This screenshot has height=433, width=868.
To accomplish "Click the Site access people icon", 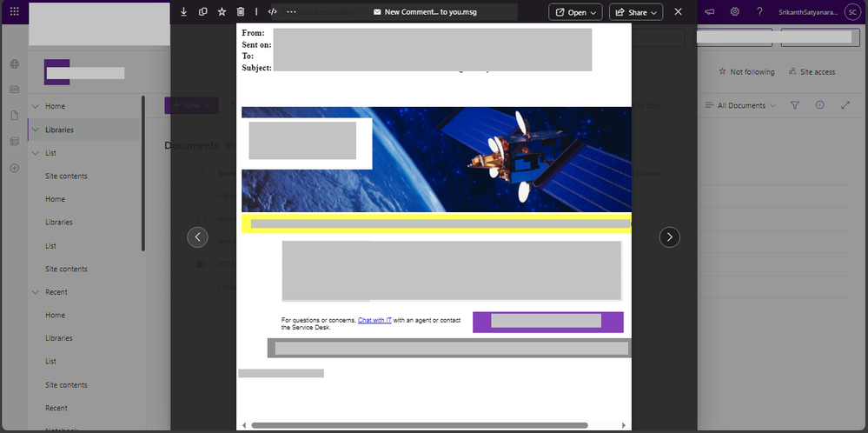I will tap(792, 72).
